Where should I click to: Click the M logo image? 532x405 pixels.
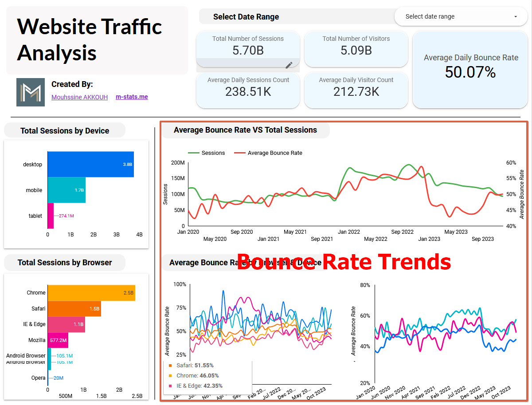(31, 92)
